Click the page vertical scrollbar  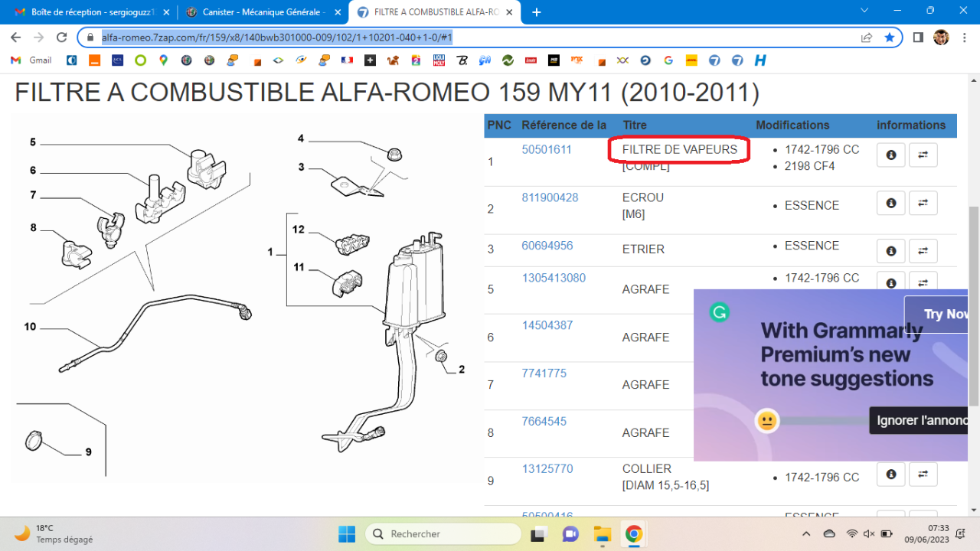[x=973, y=306]
